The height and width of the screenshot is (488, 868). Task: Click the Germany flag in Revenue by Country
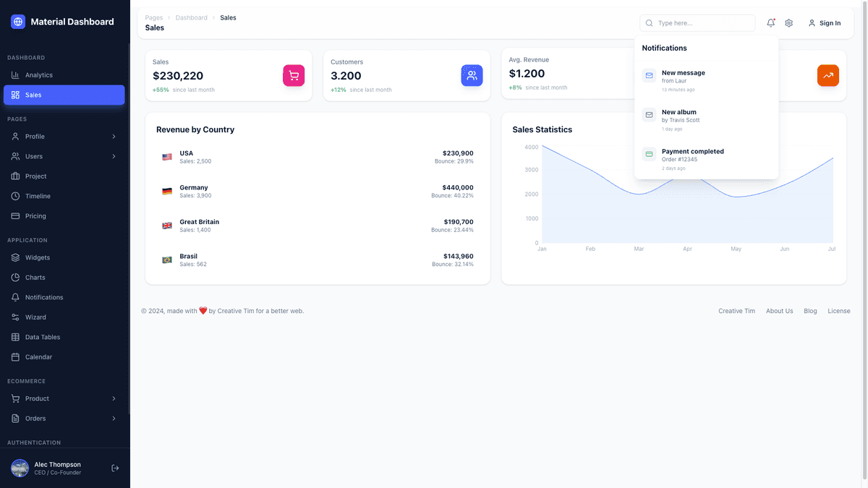coord(167,190)
